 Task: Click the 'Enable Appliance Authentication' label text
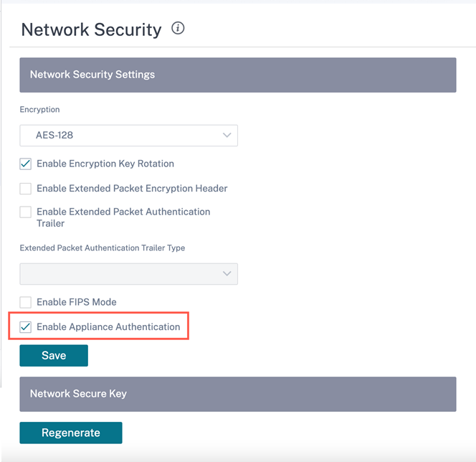point(108,327)
